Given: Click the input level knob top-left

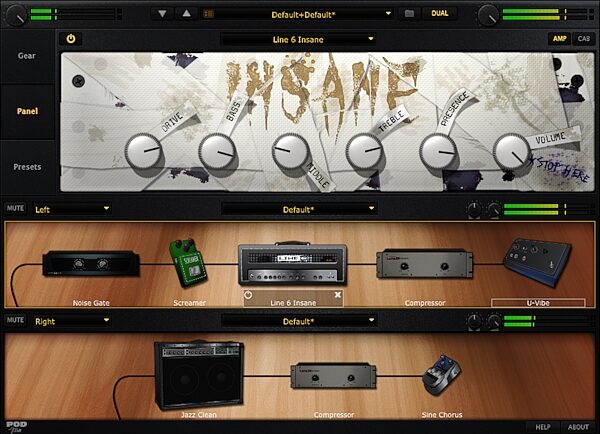Looking at the screenshot, I should [x=16, y=15].
